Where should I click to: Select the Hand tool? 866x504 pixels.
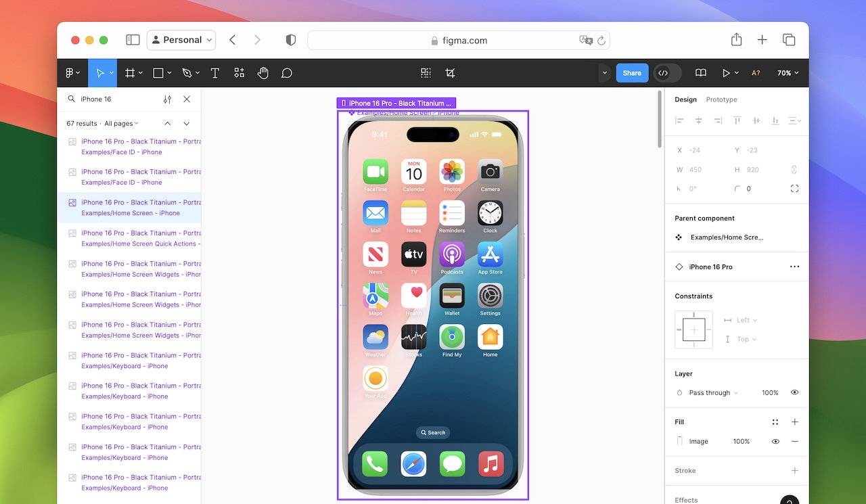pos(263,73)
